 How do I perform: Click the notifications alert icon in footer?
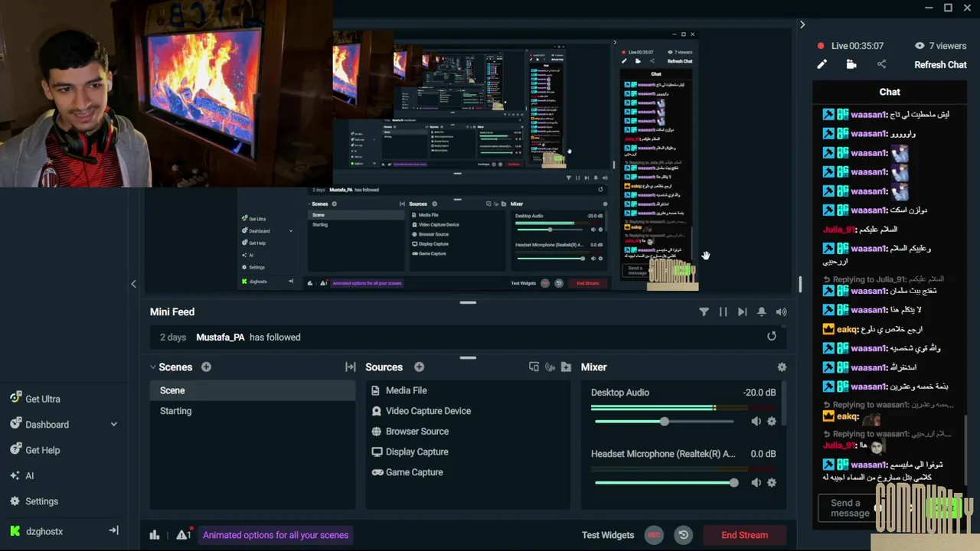[x=184, y=535]
